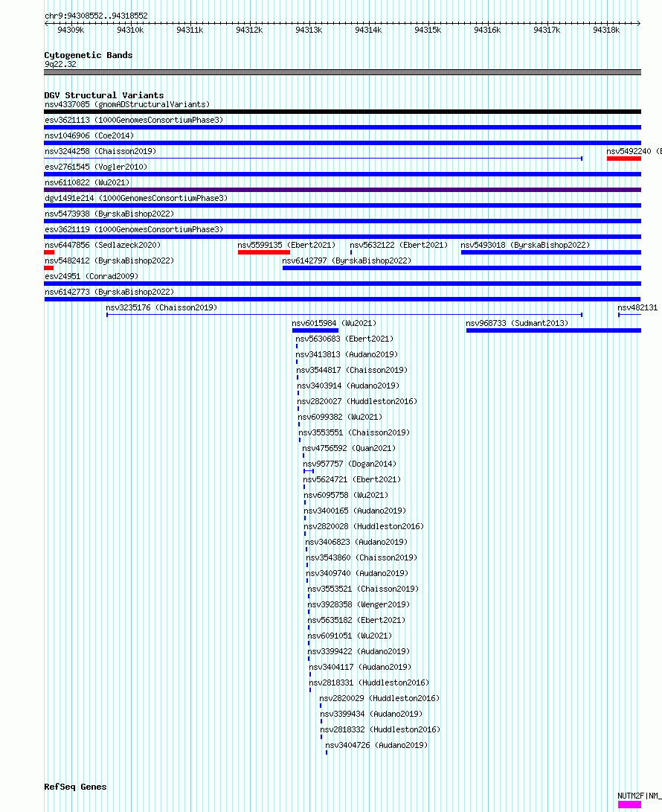Screen dimensions: 662x812
Task: Open nsv957757 (Dogan2014) label
Action: [350, 464]
